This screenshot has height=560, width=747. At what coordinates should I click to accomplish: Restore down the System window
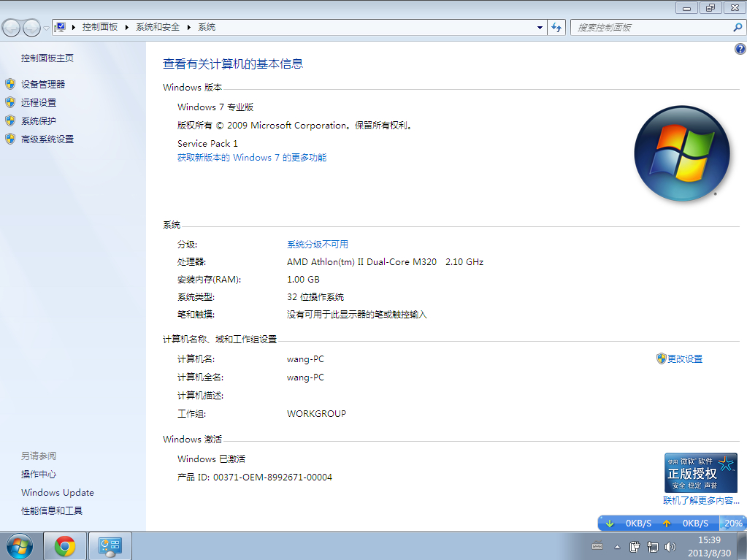710,7
